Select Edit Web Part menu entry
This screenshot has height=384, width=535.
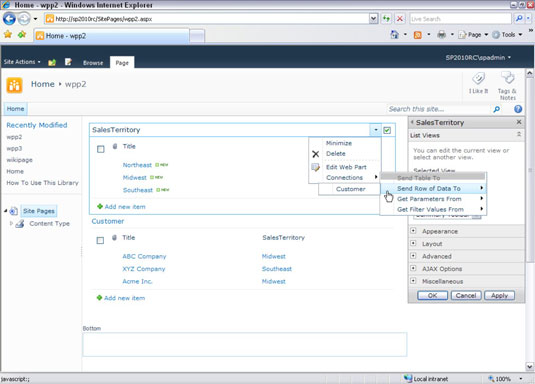345,167
